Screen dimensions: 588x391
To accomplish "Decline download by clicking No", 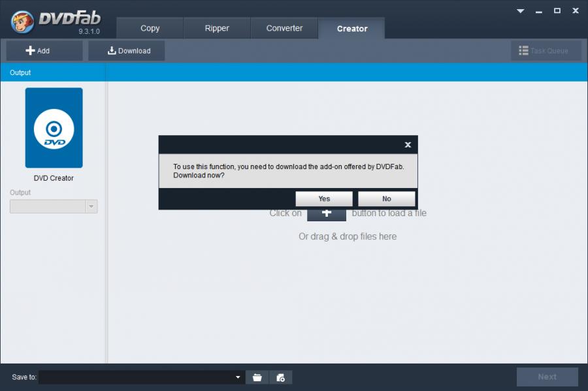I will click(x=387, y=199).
